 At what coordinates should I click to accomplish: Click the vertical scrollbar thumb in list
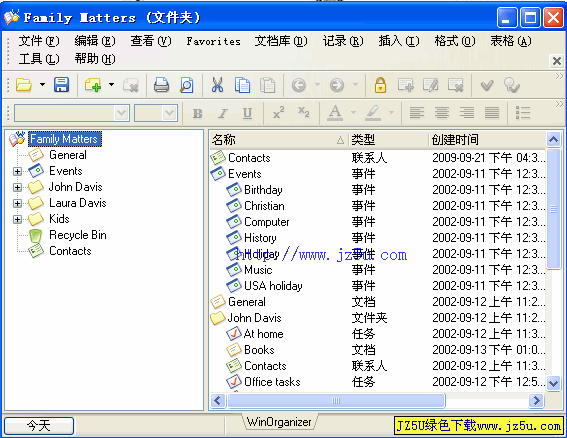(x=554, y=209)
